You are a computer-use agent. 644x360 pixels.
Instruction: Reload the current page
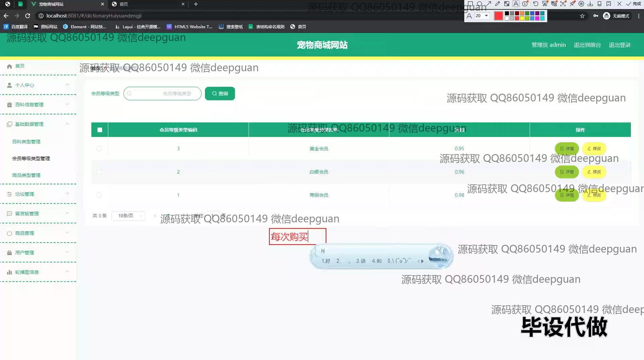point(28,16)
